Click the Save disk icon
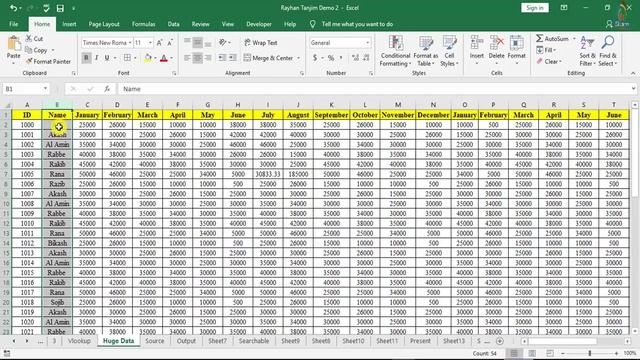640x360 pixels. pyautogui.click(x=60, y=8)
